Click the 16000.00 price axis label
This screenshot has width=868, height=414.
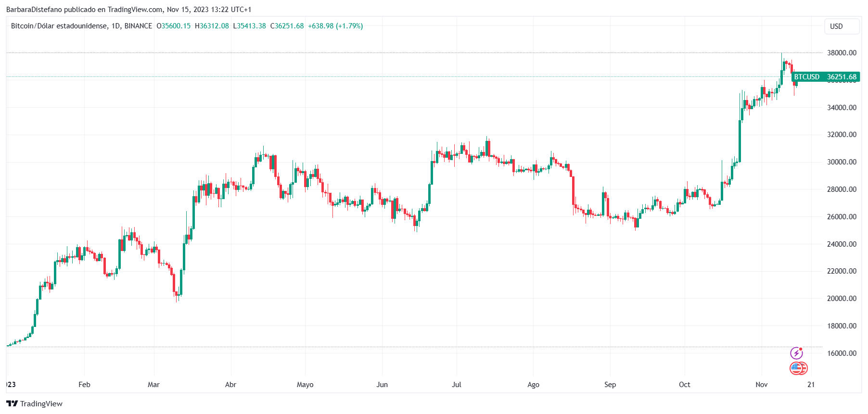[x=842, y=353]
